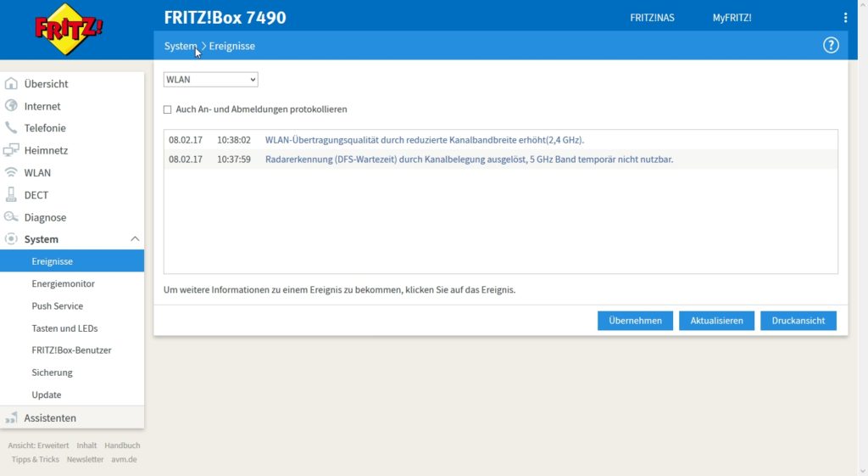Click the FRITZ! logo in header
Screen dimensions: 868x476
pyautogui.click(x=70, y=31)
